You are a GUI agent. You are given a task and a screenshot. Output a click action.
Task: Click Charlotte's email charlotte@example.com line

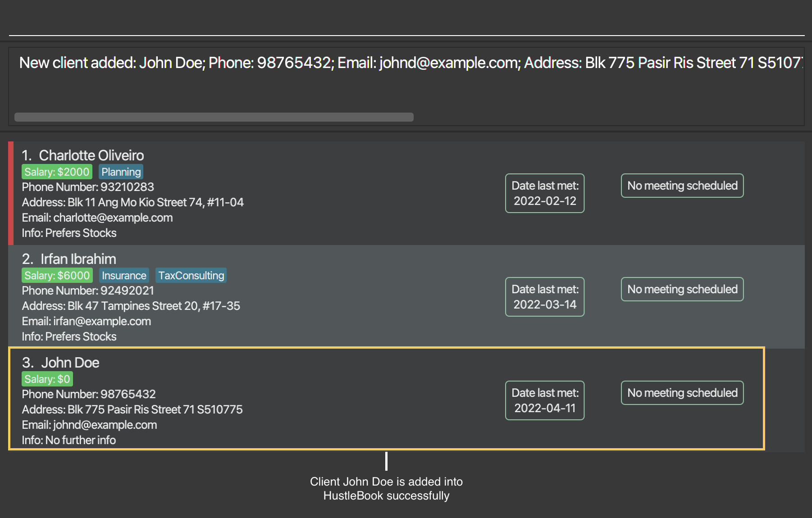click(x=97, y=218)
